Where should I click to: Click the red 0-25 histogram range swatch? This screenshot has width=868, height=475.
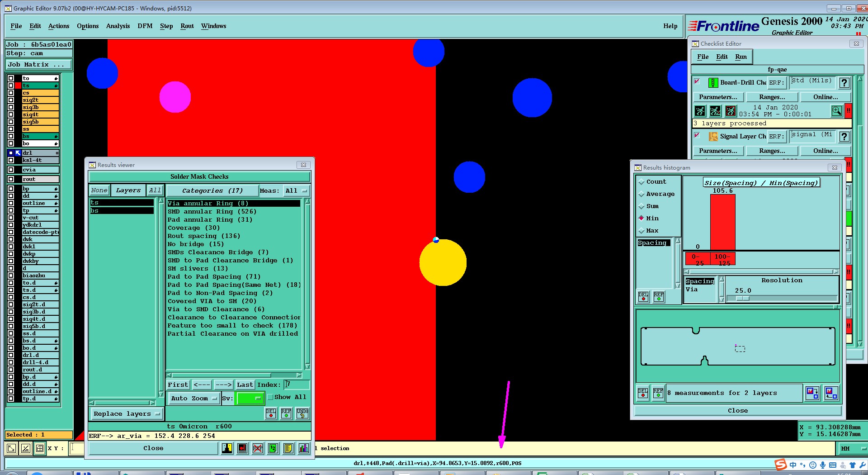pyautogui.click(x=698, y=259)
